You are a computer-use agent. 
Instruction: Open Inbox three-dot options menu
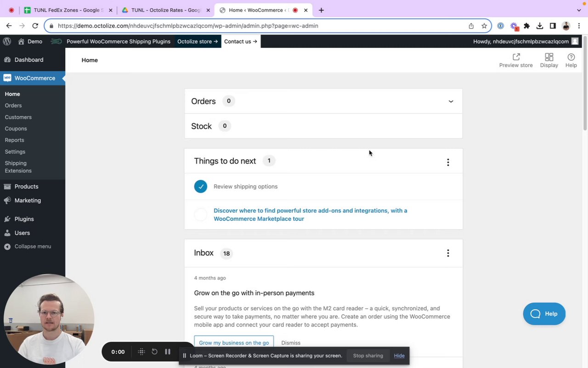448,253
